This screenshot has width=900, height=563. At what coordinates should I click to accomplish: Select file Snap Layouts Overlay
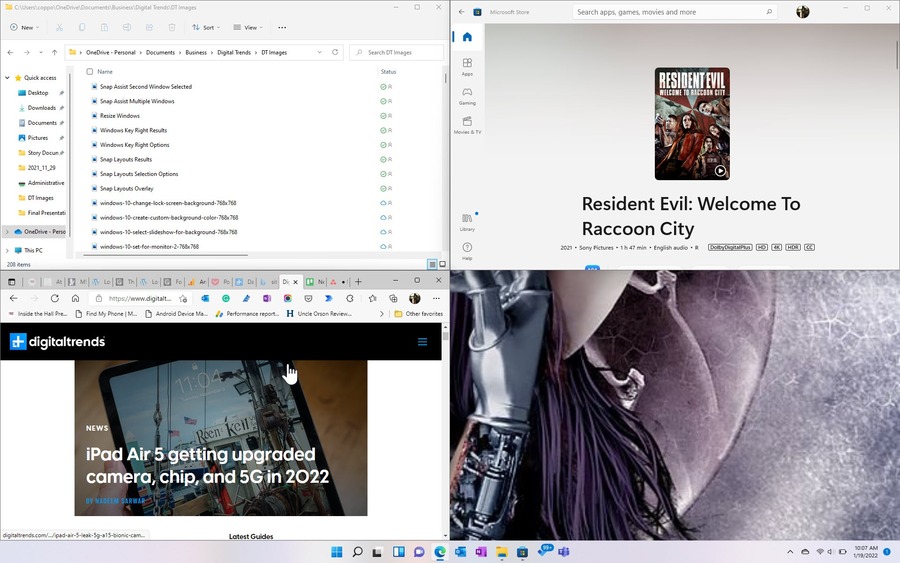coord(126,188)
